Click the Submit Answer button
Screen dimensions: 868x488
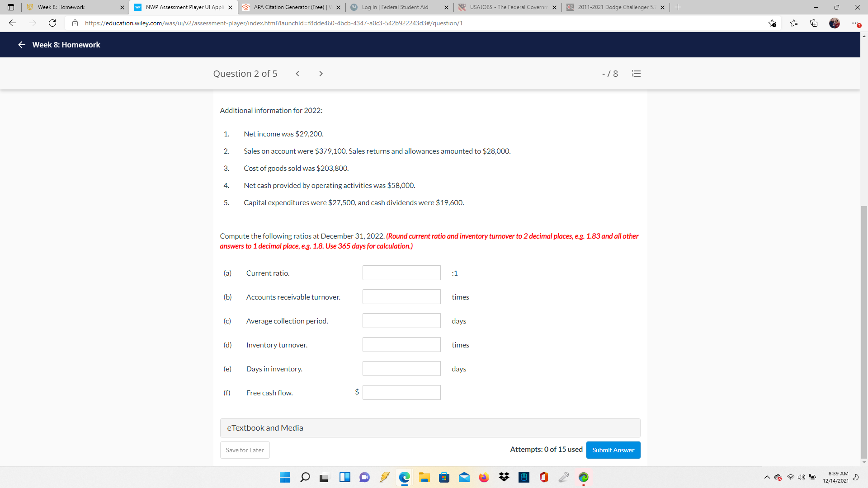tap(613, 450)
